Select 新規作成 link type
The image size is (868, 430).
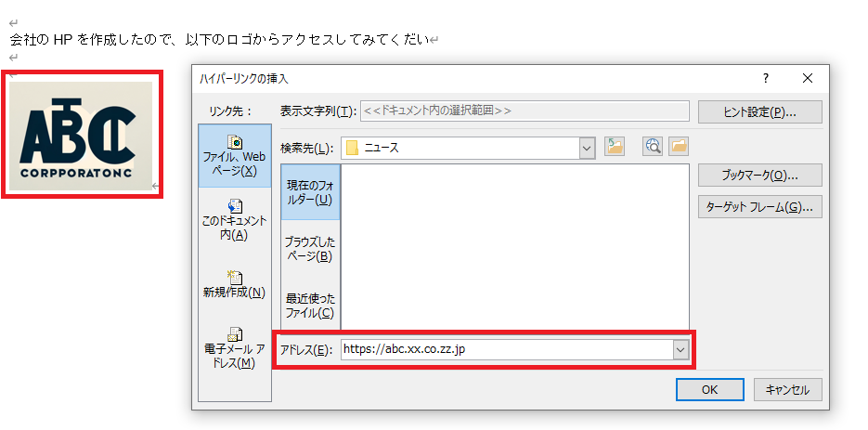(235, 283)
